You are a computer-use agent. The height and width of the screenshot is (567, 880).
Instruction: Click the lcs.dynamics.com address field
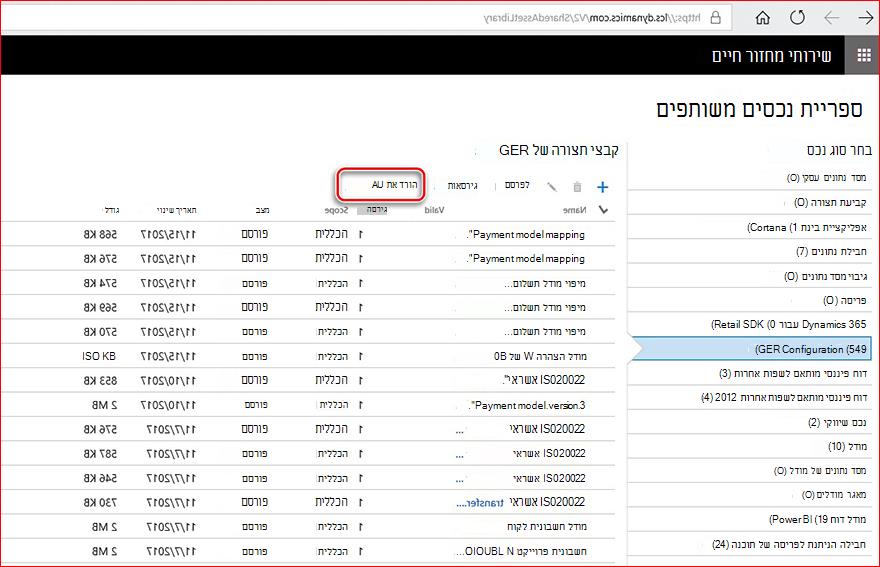(x=368, y=17)
